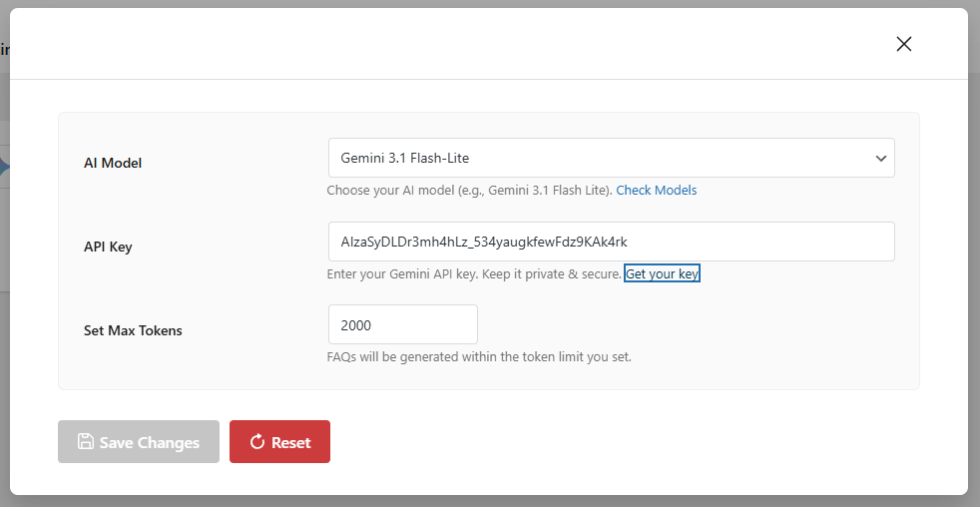Click the Set Max Tokens label
The image size is (980, 507).
coord(133,330)
